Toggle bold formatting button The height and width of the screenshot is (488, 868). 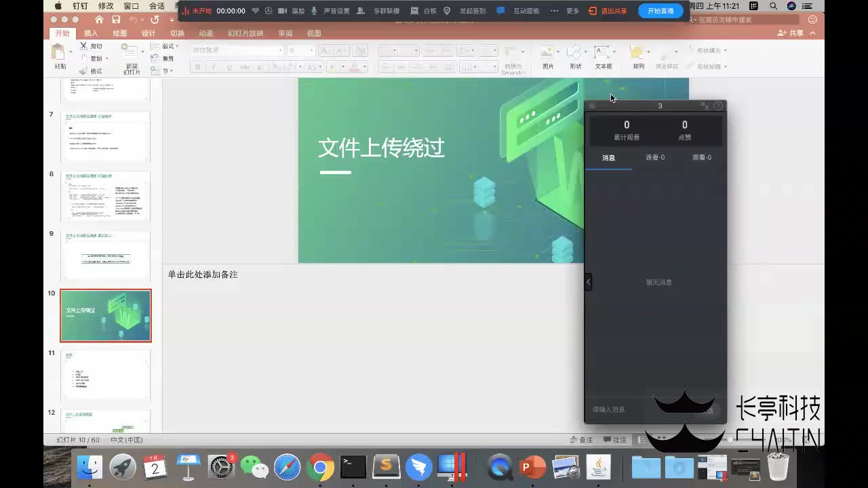[x=198, y=67]
